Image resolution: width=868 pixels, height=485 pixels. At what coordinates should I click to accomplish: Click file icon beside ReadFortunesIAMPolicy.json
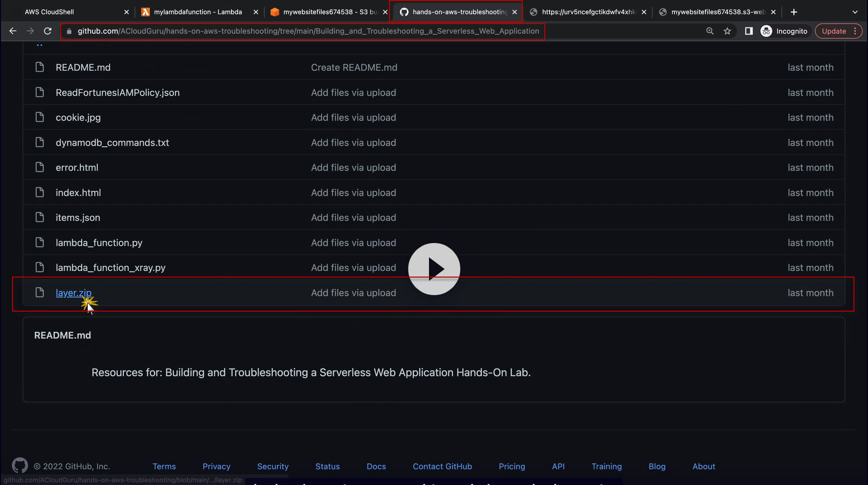tap(40, 92)
